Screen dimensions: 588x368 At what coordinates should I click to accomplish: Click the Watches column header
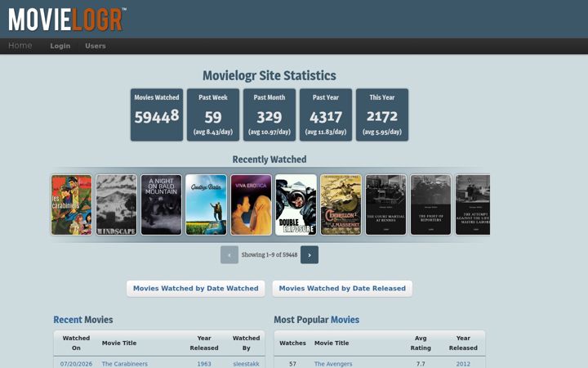(x=292, y=343)
